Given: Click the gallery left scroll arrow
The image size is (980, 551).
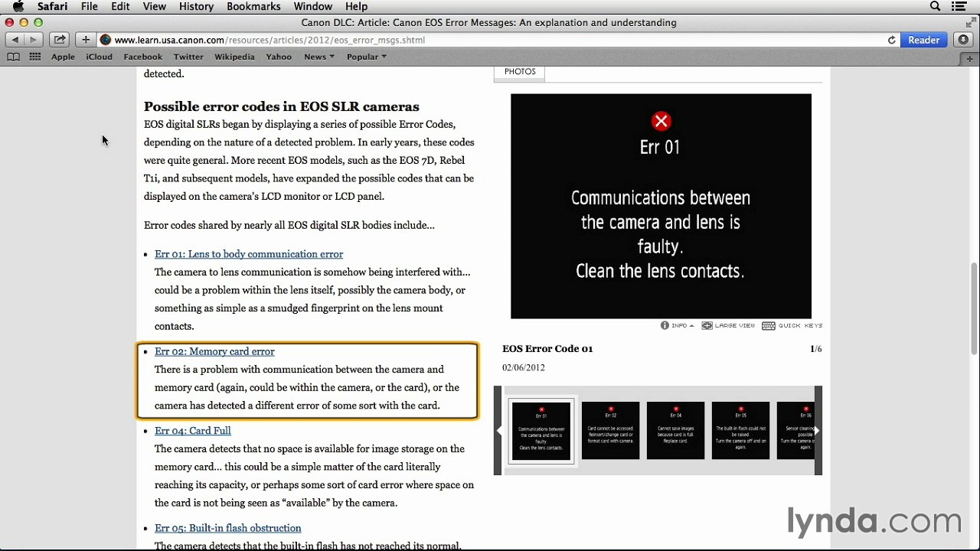Looking at the screenshot, I should point(499,431).
